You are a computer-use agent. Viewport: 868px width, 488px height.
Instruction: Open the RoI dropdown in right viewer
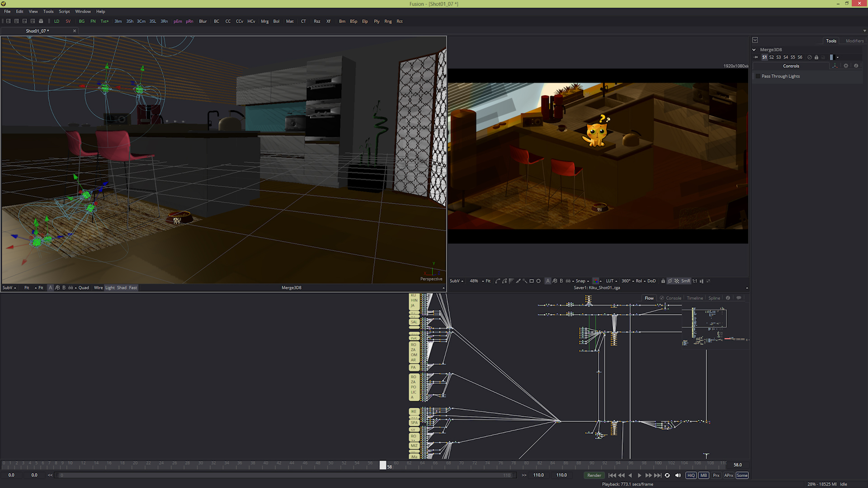(x=641, y=281)
